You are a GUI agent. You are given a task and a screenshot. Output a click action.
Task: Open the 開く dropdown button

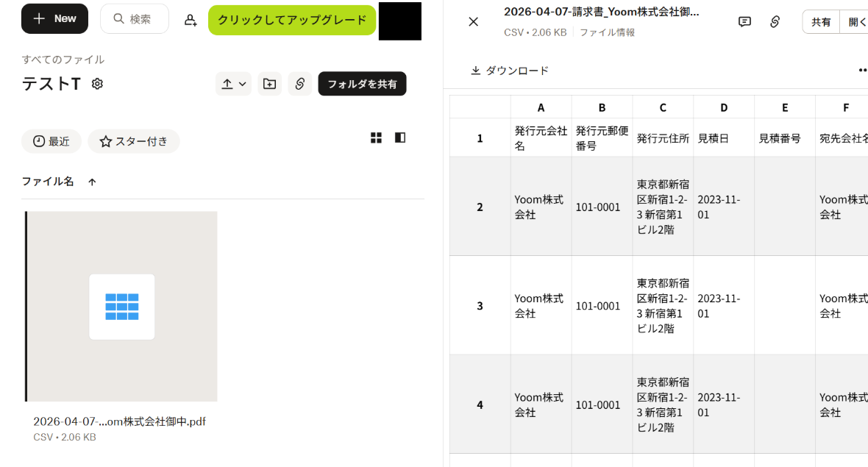click(x=856, y=22)
